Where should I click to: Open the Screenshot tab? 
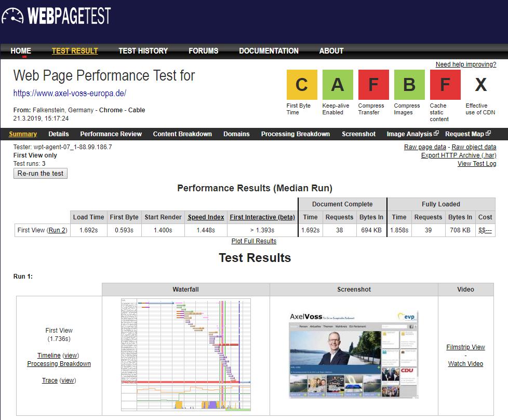(x=358, y=134)
